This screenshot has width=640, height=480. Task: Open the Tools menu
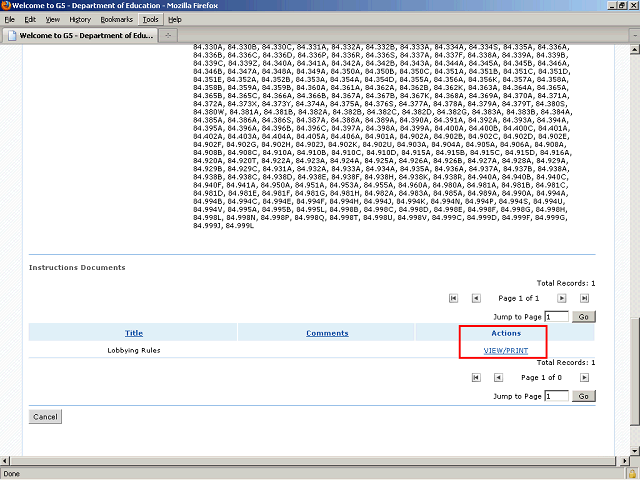pyautogui.click(x=150, y=19)
